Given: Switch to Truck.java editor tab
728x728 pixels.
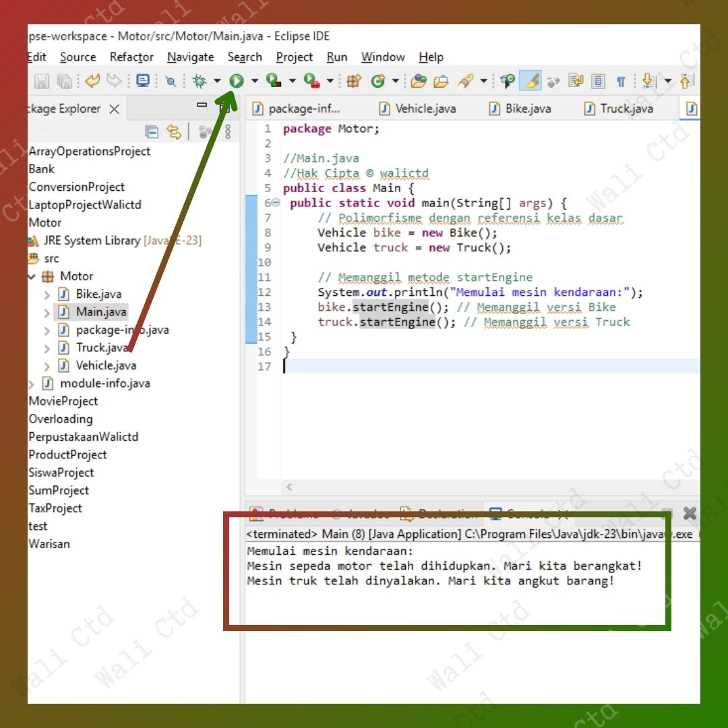Looking at the screenshot, I should pos(618,109).
